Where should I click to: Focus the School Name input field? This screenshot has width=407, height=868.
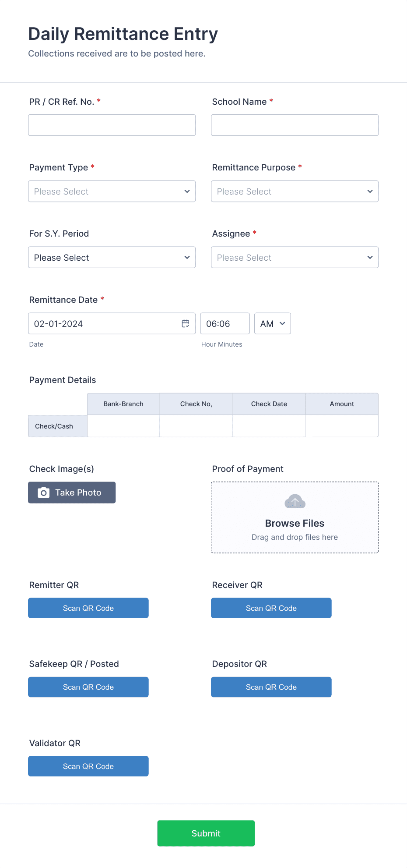point(295,125)
